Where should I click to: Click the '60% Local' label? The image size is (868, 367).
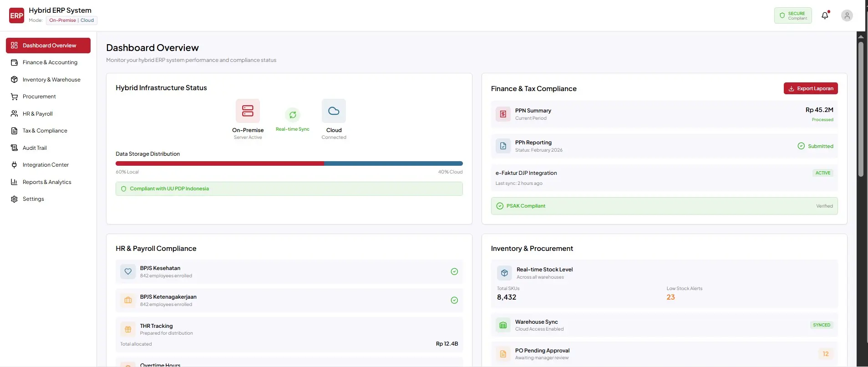[127, 172]
